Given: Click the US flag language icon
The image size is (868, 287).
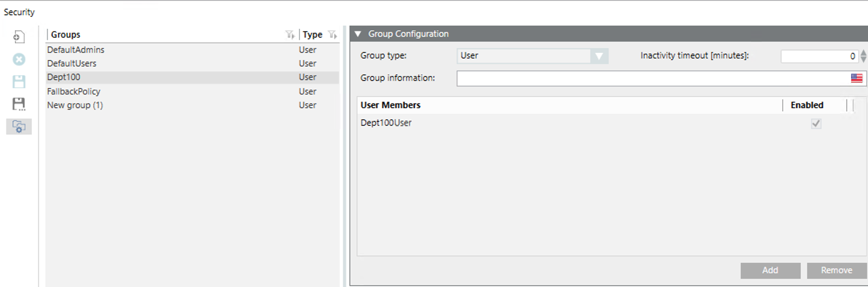Looking at the screenshot, I should pos(857,78).
